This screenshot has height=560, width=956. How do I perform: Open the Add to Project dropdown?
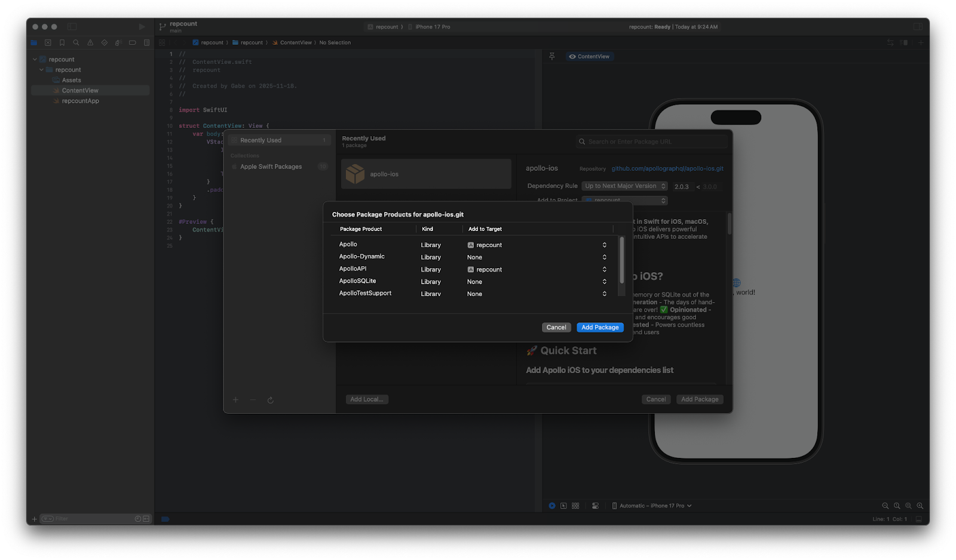624,201
